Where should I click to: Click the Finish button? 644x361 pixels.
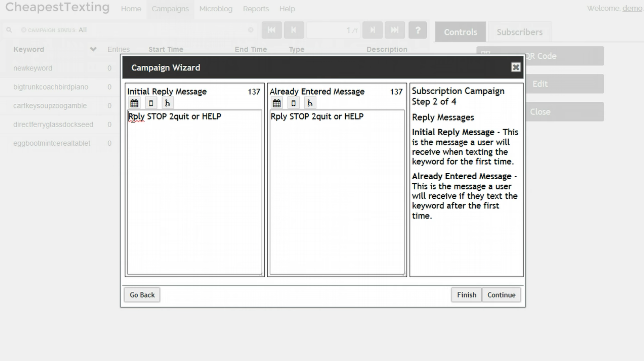[x=466, y=295]
